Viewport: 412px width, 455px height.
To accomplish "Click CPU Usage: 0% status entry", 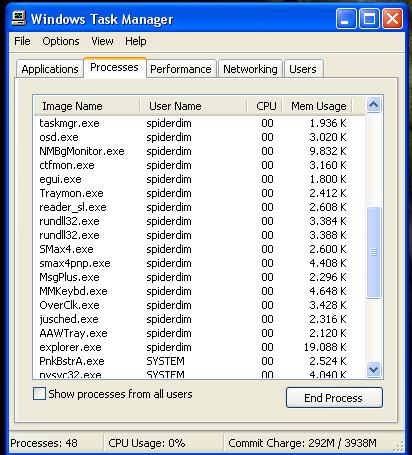I will 147,443.
